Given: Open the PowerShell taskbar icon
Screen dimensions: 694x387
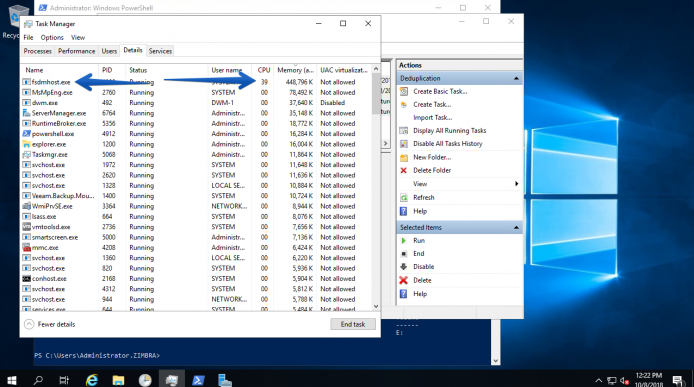Looking at the screenshot, I should tap(198, 380).
